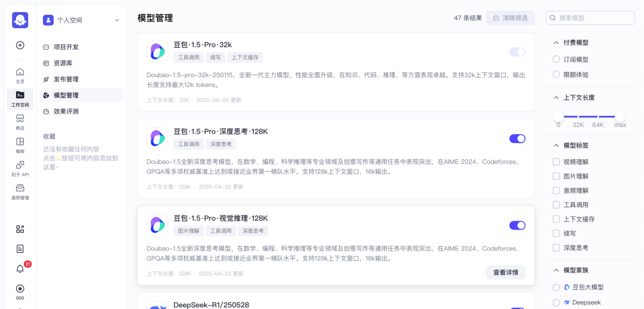Click the document icon in sidebar

click(20, 249)
